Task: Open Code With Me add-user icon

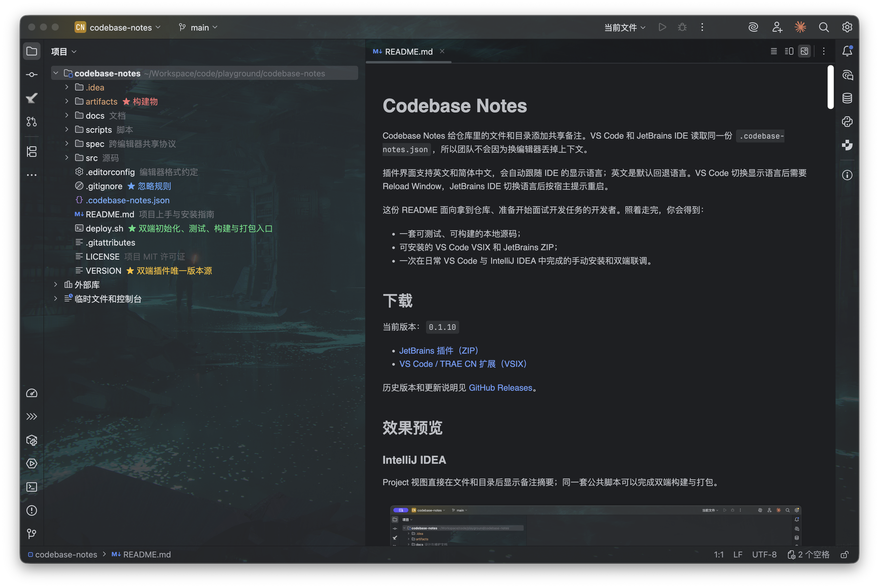Action: pyautogui.click(x=777, y=27)
